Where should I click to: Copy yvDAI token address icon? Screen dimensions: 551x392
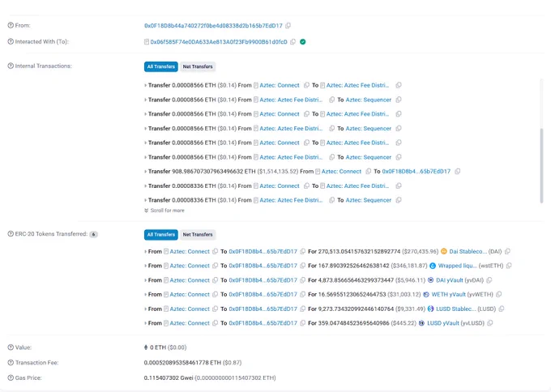[x=489, y=280]
